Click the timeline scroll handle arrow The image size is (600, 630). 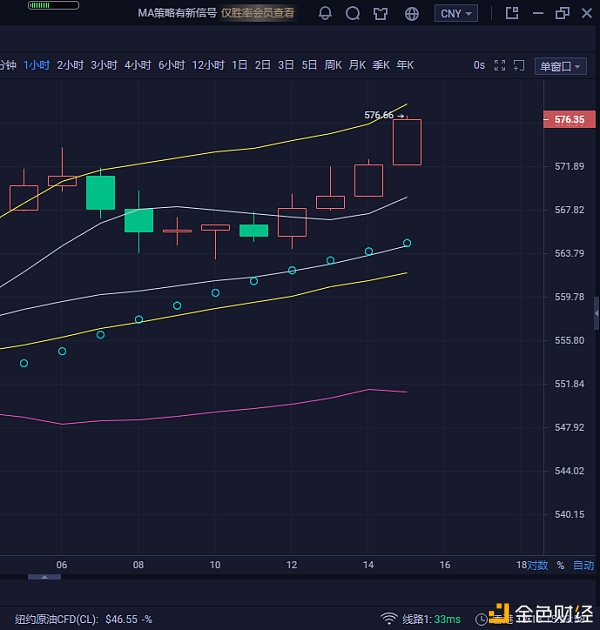tap(45, 577)
